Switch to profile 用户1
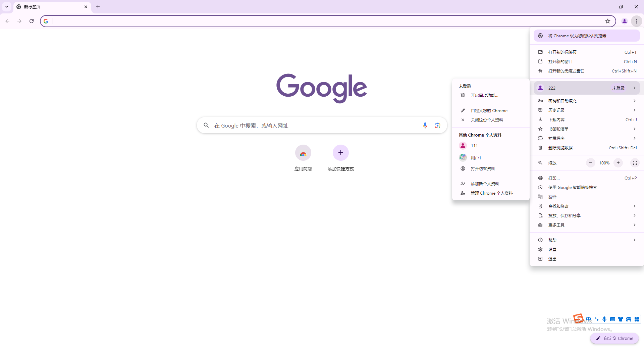 (x=491, y=157)
